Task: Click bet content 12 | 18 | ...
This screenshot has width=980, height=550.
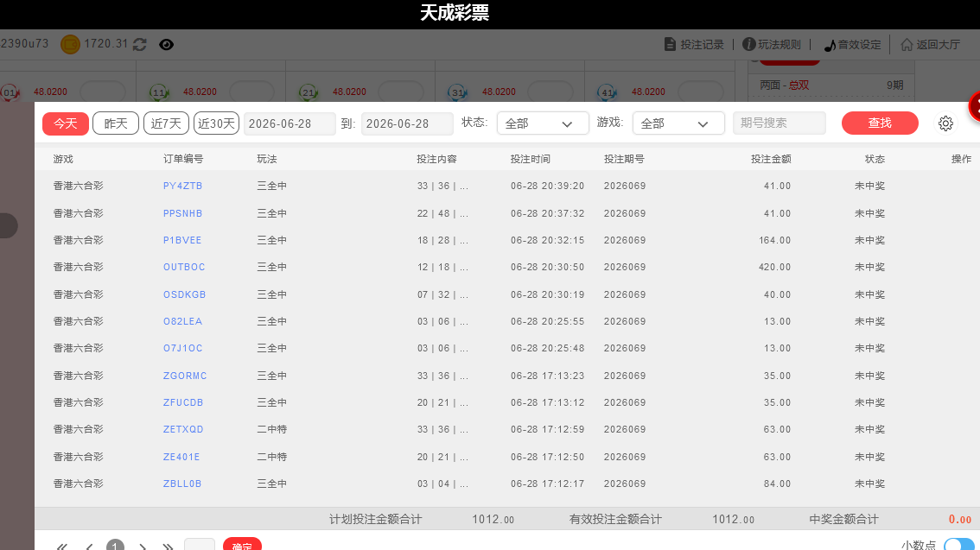Action: pyautogui.click(x=442, y=267)
